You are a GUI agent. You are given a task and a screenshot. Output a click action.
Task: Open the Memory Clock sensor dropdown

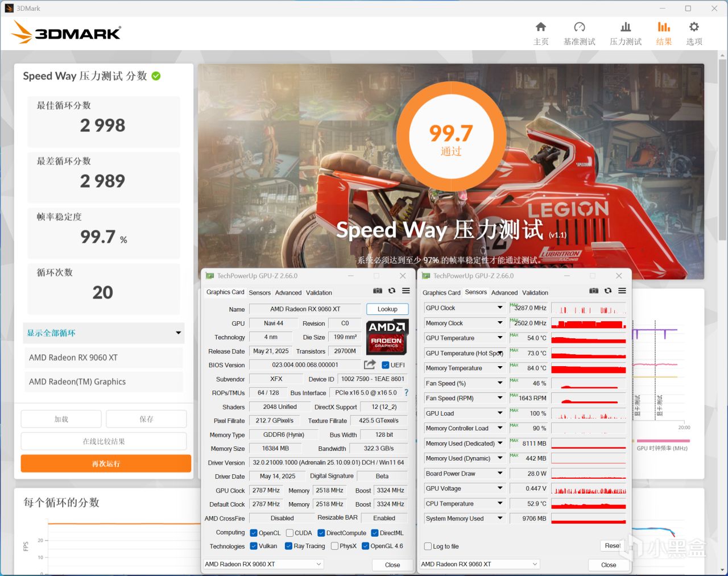500,323
